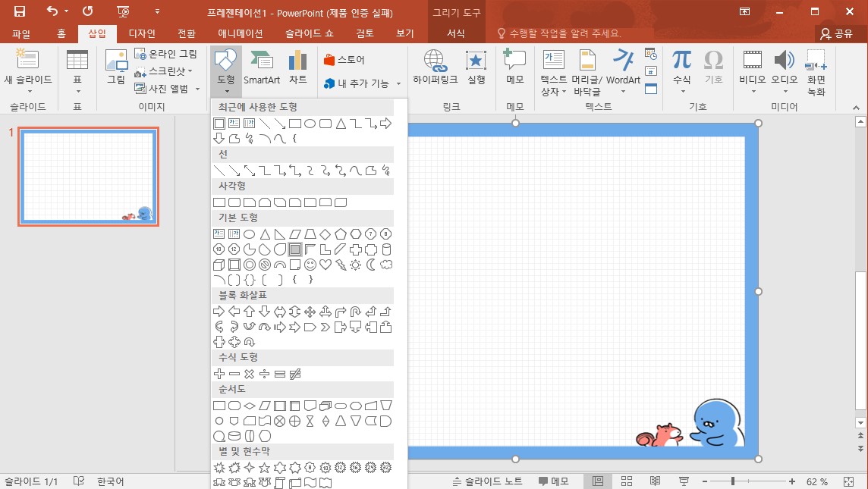Toggle 슬라이드 노트 pane
868x489 pixels.
point(487,481)
